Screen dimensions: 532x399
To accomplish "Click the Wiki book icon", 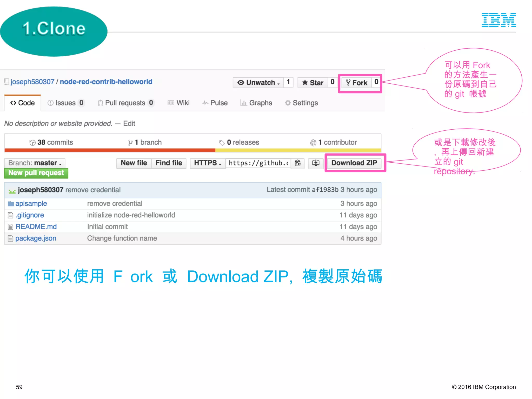I will [171, 103].
